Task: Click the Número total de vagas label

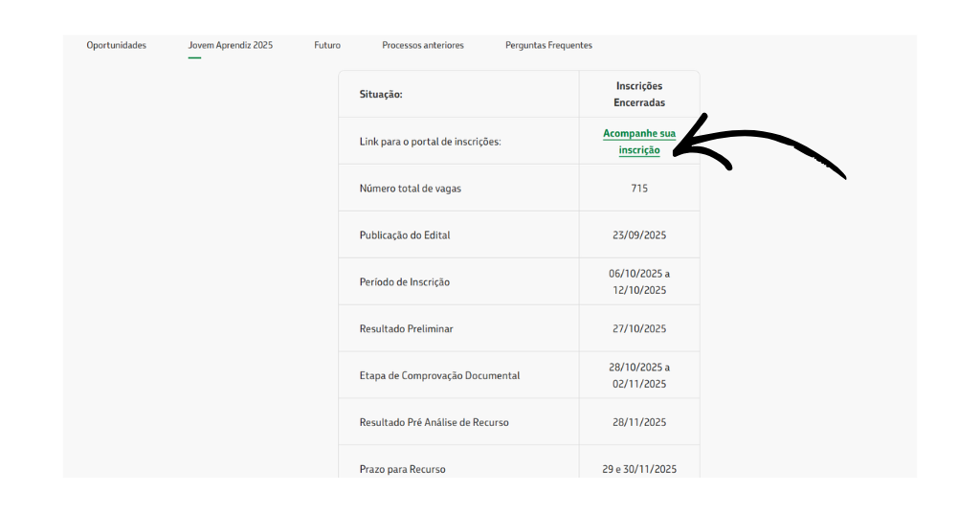Action: [410, 189]
